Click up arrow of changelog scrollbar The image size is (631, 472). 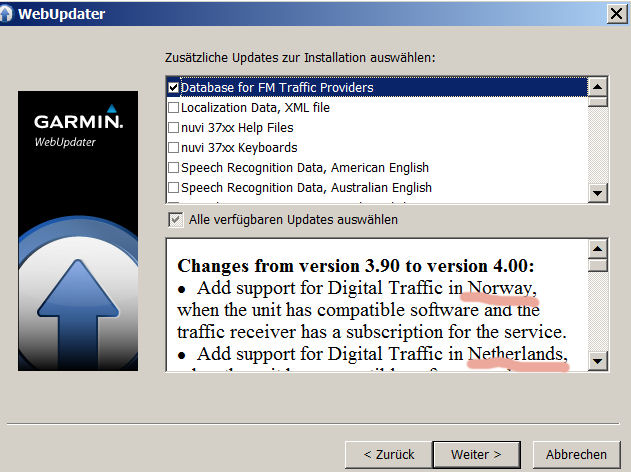(x=597, y=249)
